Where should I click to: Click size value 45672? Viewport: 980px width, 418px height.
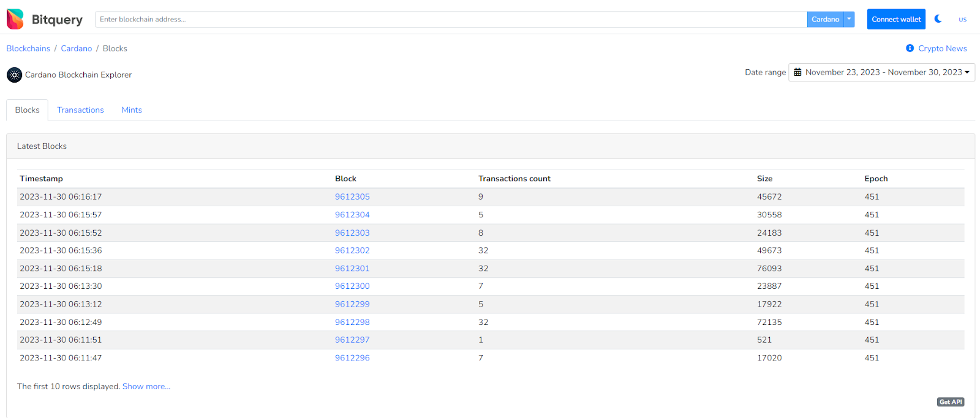[x=769, y=196]
